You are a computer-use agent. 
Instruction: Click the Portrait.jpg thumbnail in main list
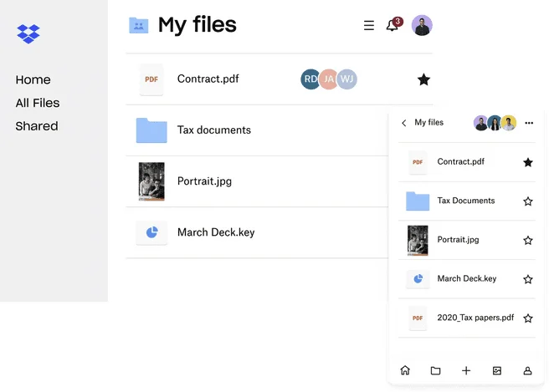[x=151, y=181]
